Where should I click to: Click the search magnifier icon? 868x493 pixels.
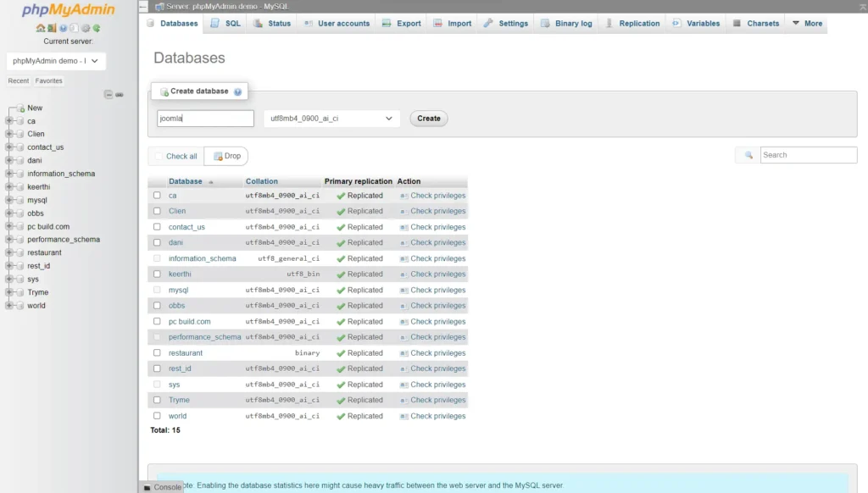(x=748, y=156)
